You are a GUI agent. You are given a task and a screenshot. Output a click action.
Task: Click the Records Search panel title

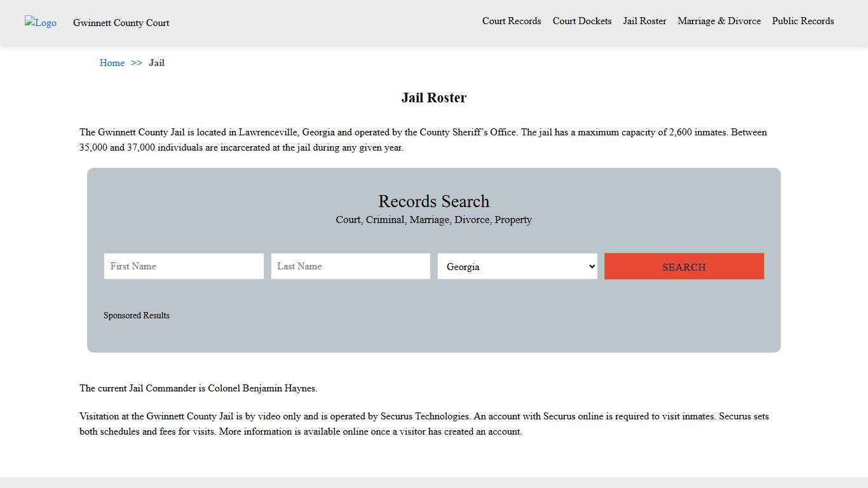(433, 201)
